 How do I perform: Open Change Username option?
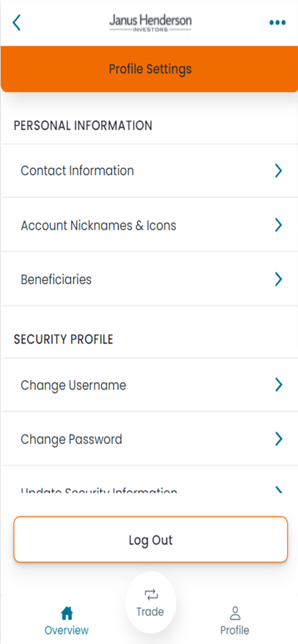coord(74,385)
